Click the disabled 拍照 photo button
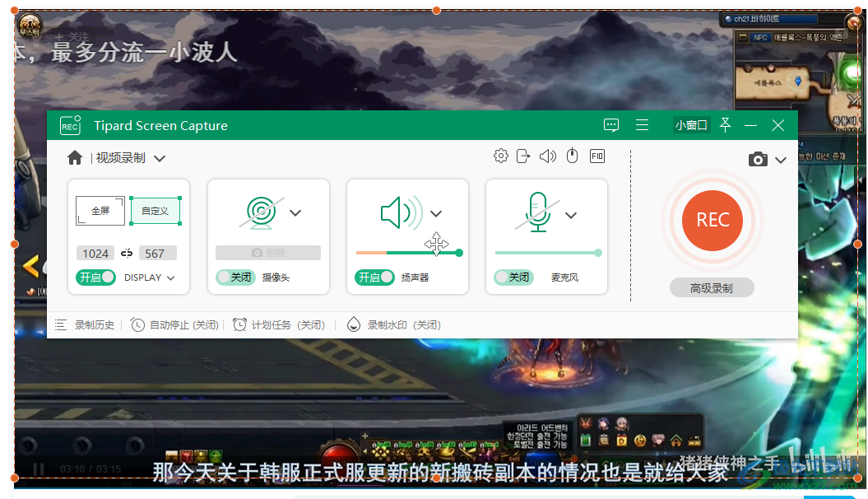 pos(268,253)
